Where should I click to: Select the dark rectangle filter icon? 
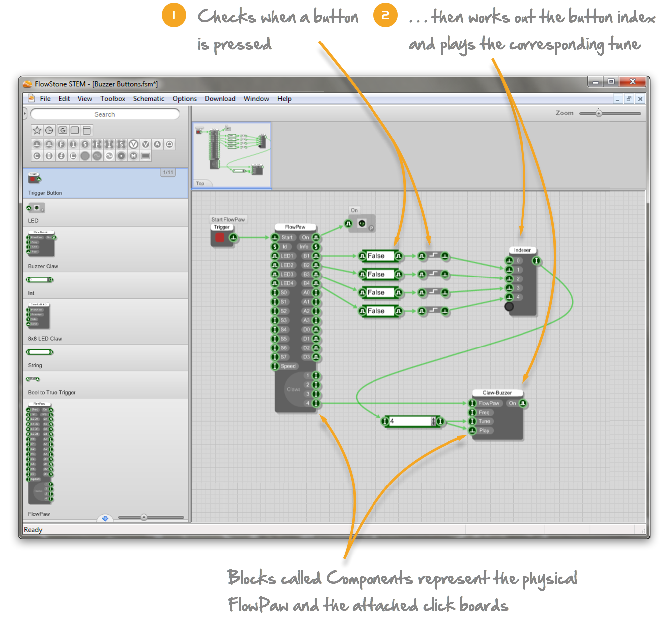pos(146,156)
